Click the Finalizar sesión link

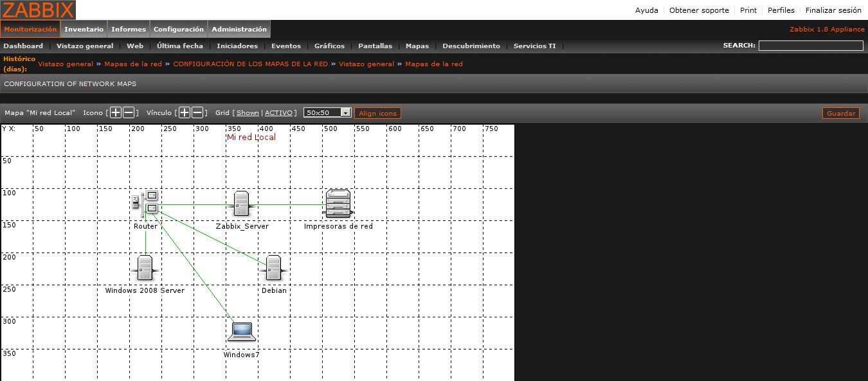coord(833,10)
